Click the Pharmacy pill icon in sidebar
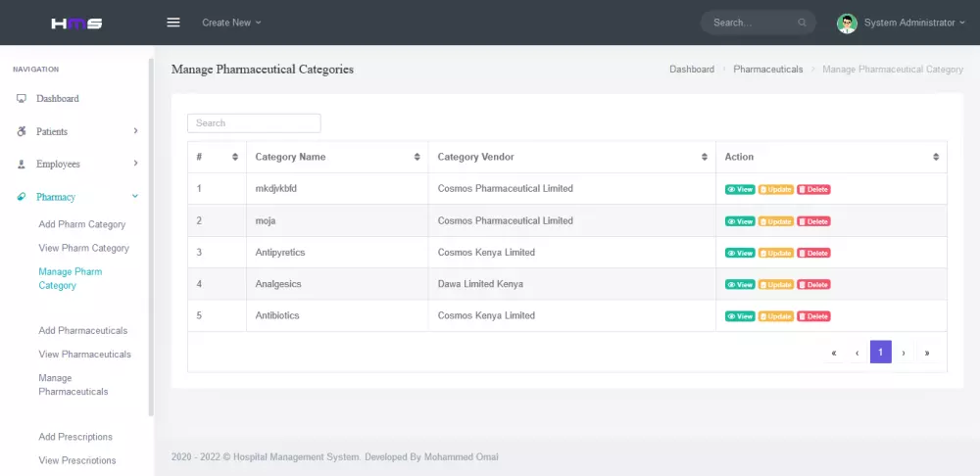The height and width of the screenshot is (476, 980). point(22,197)
